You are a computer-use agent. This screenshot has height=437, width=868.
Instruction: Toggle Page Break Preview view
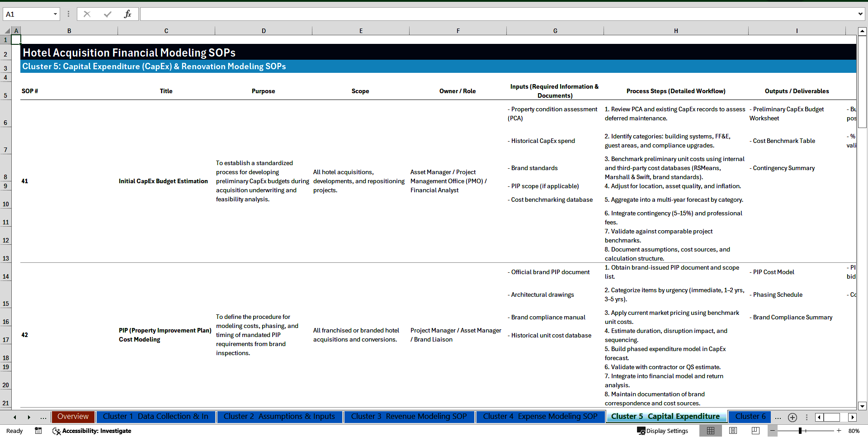point(755,431)
